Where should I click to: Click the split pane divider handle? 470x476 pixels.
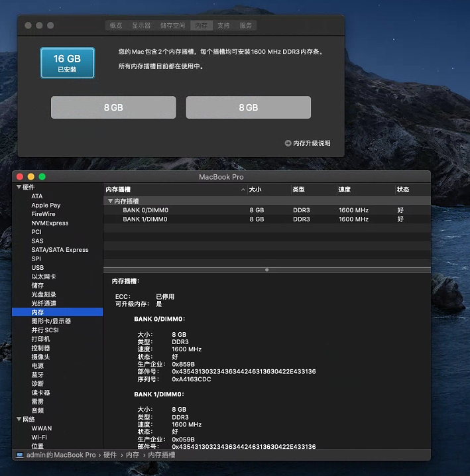click(266, 270)
